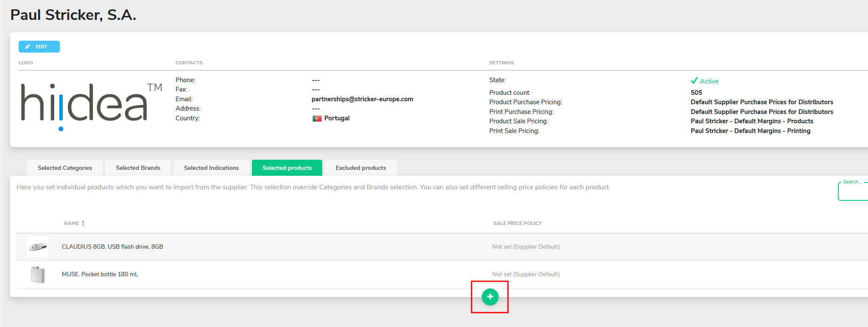
Task: Click Print Purchase Pricing value text
Action: (762, 112)
